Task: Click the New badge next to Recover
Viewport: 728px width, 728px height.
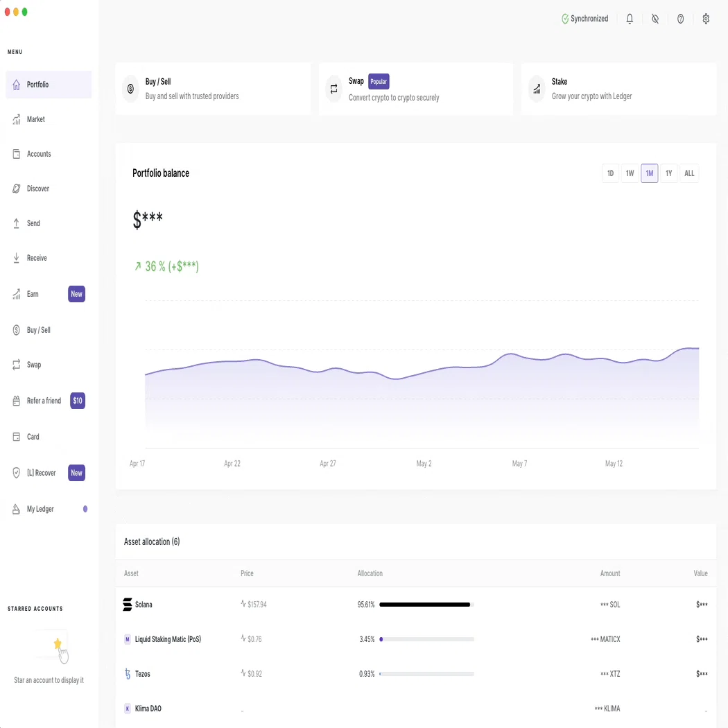Action: point(76,473)
